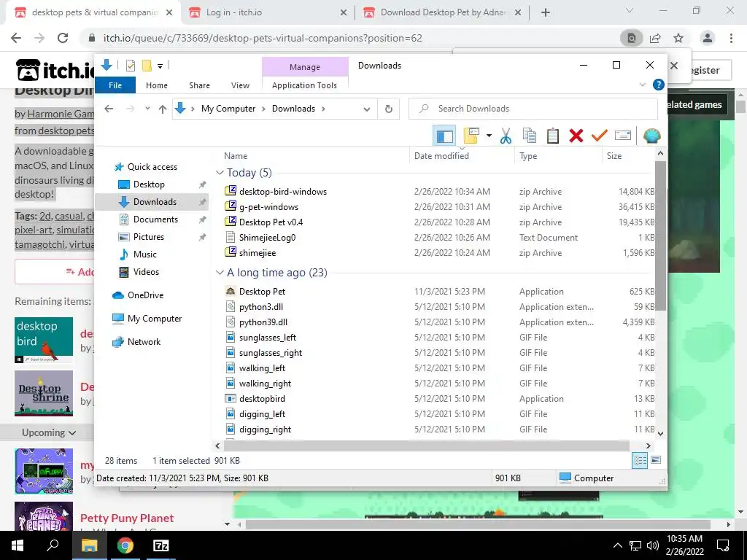Switch to Details view layout icon

tap(640, 460)
